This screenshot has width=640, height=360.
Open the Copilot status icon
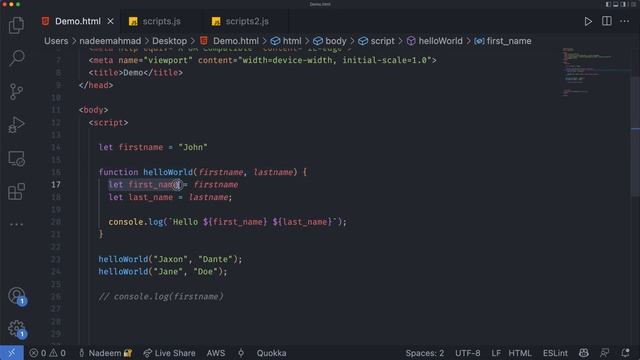(x=584, y=353)
